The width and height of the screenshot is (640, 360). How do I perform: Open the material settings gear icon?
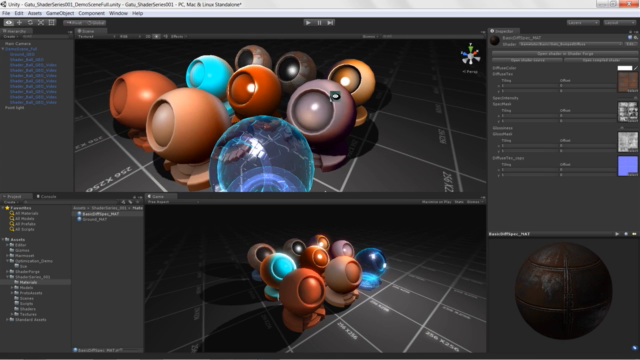pos(636,38)
